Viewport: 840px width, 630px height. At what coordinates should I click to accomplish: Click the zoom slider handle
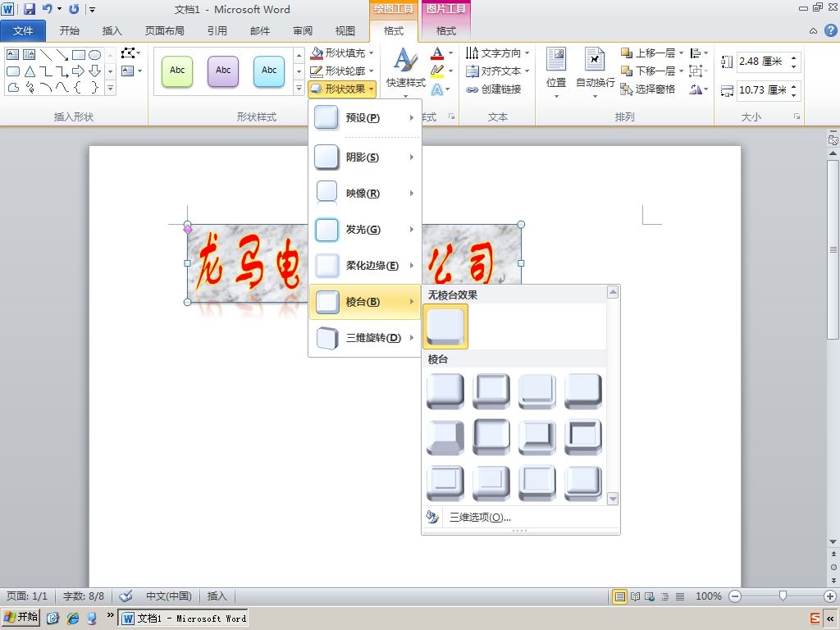pyautogui.click(x=783, y=596)
